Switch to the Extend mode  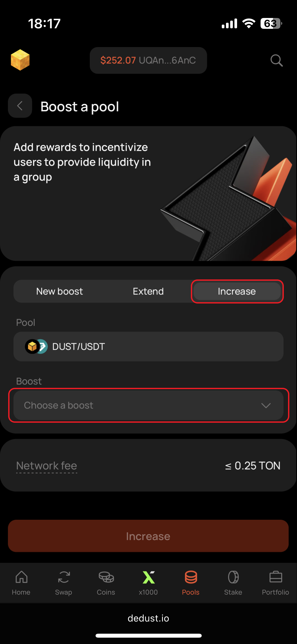148,291
